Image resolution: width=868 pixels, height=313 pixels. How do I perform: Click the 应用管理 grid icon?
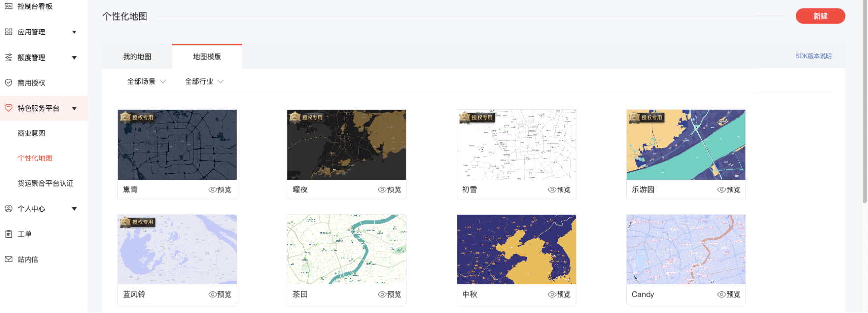[x=8, y=32]
